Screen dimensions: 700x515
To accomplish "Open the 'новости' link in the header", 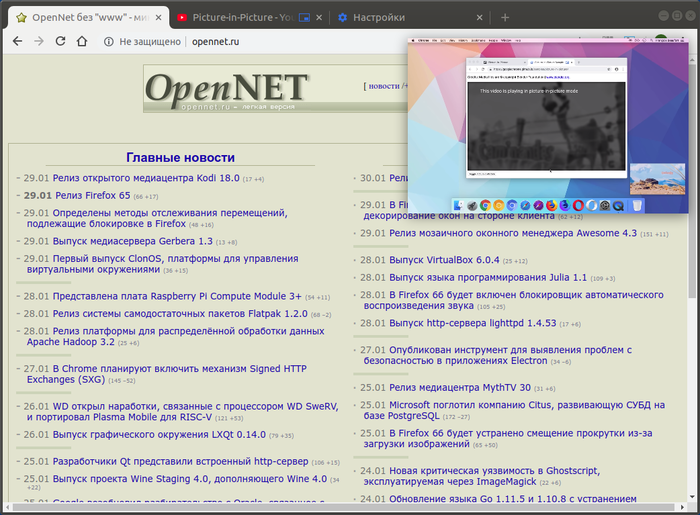I will click(383, 86).
